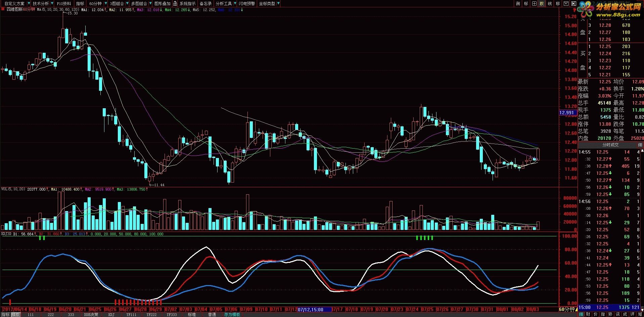Screen dimensions: 644x317
Task: Click the lock icon beside 图形叠加
Action: (x=175, y=3)
